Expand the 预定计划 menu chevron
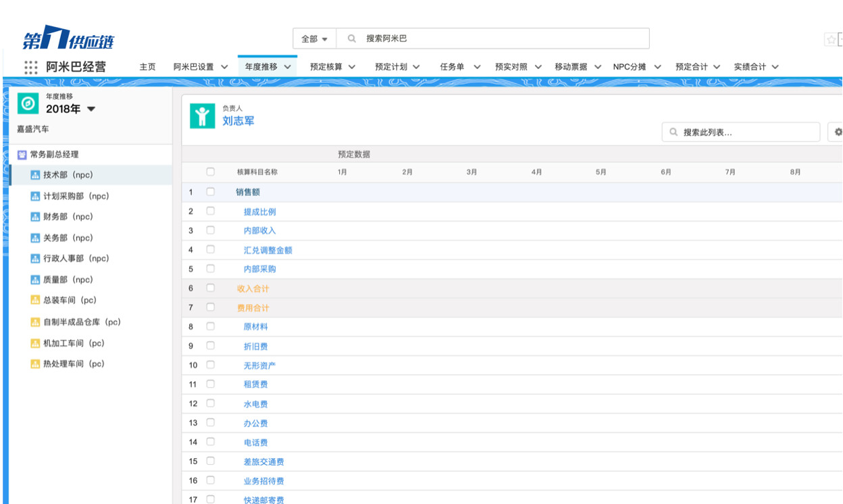 click(416, 67)
